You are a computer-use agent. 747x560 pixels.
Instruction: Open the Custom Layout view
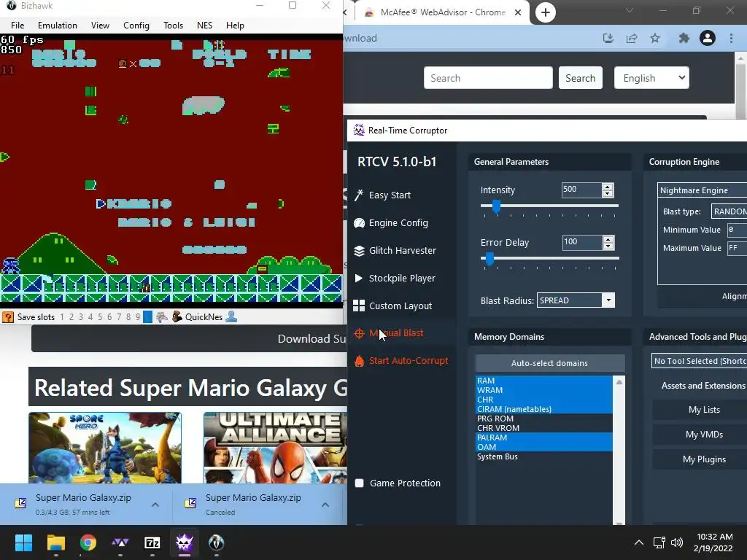[x=392, y=306]
